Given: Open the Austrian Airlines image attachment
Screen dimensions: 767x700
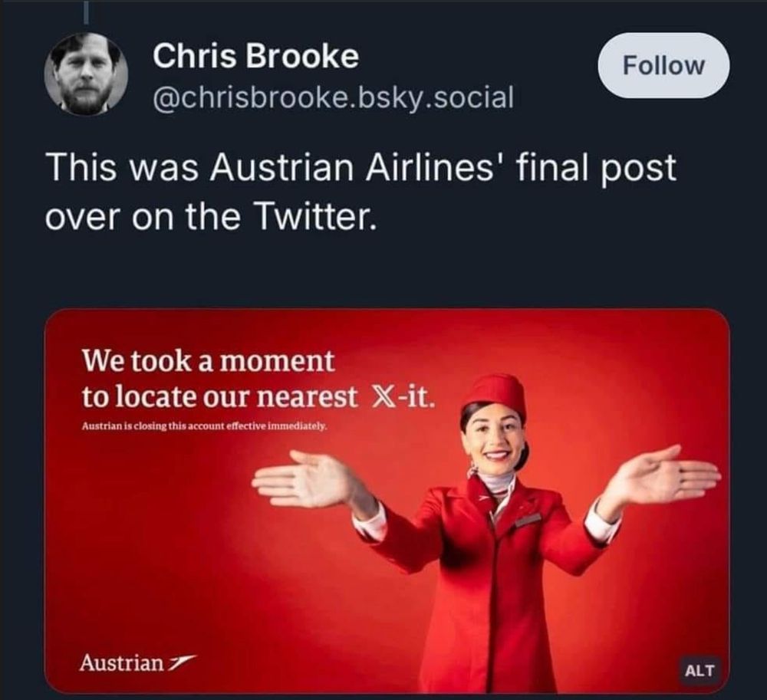Looking at the screenshot, I should 387,501.
